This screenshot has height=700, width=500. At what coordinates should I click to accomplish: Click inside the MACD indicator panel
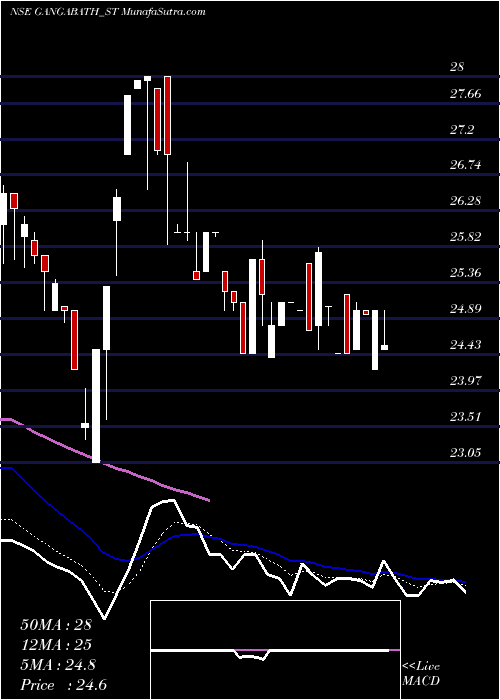[275, 650]
